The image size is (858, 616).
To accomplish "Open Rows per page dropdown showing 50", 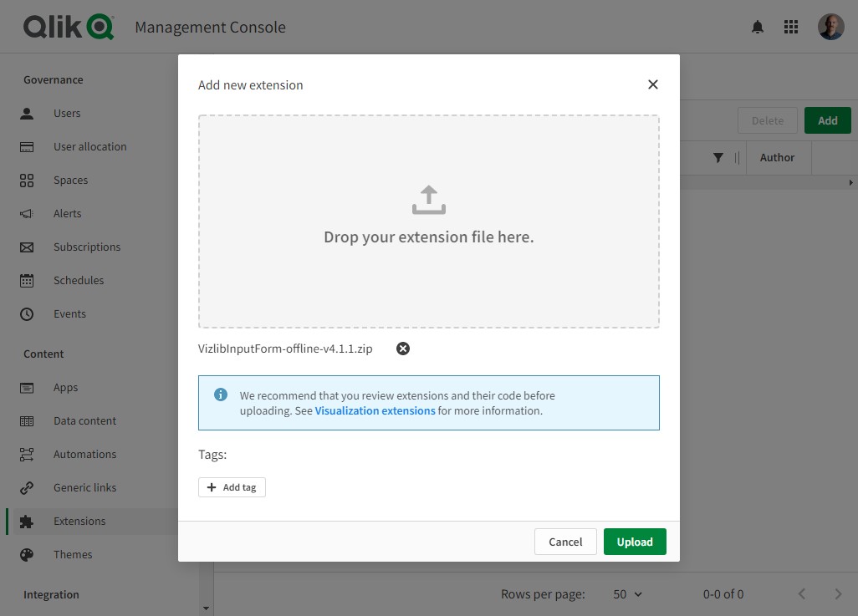I will click(627, 594).
